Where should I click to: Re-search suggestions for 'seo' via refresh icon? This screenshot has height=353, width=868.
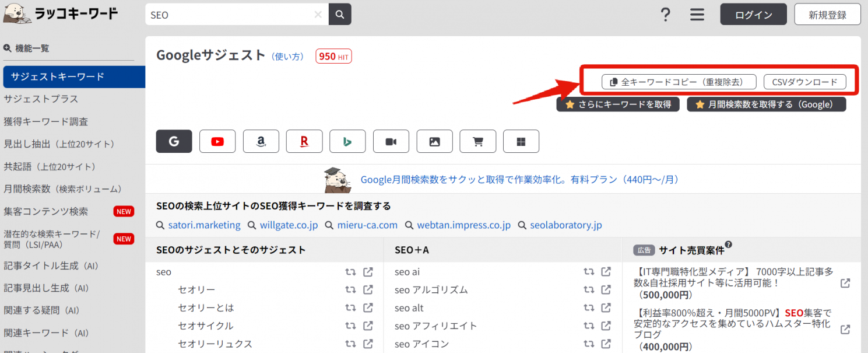point(350,271)
